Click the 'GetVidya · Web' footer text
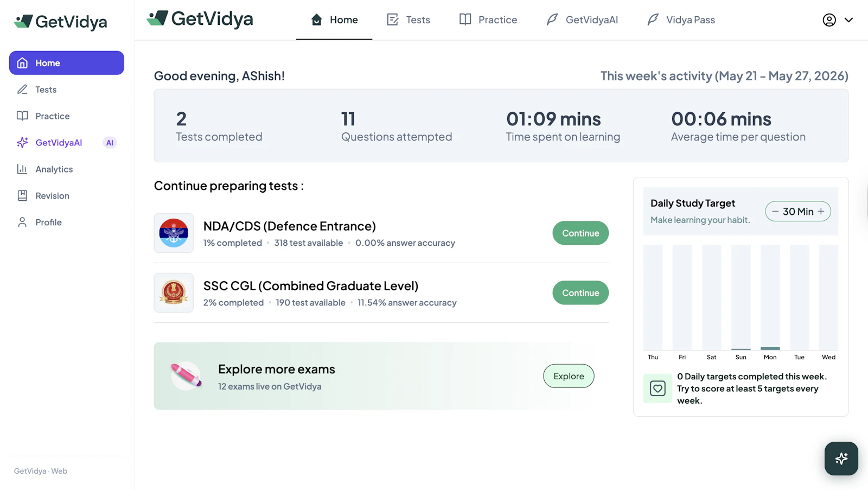Viewport: 868px width, 490px height. coord(41,471)
